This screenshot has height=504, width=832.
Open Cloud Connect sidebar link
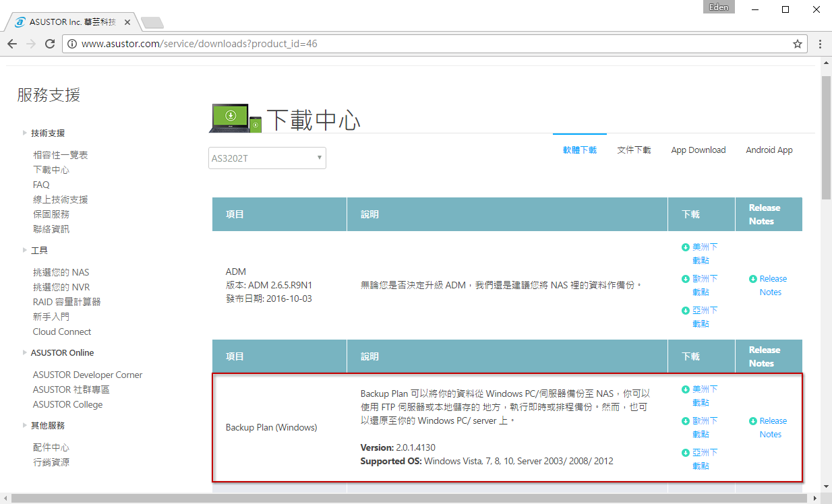tap(62, 332)
